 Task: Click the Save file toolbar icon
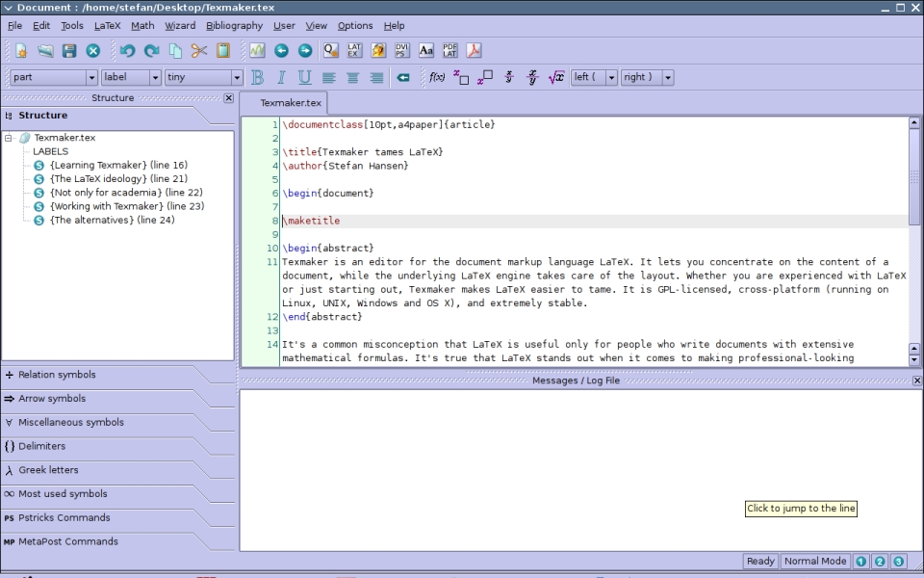point(69,51)
